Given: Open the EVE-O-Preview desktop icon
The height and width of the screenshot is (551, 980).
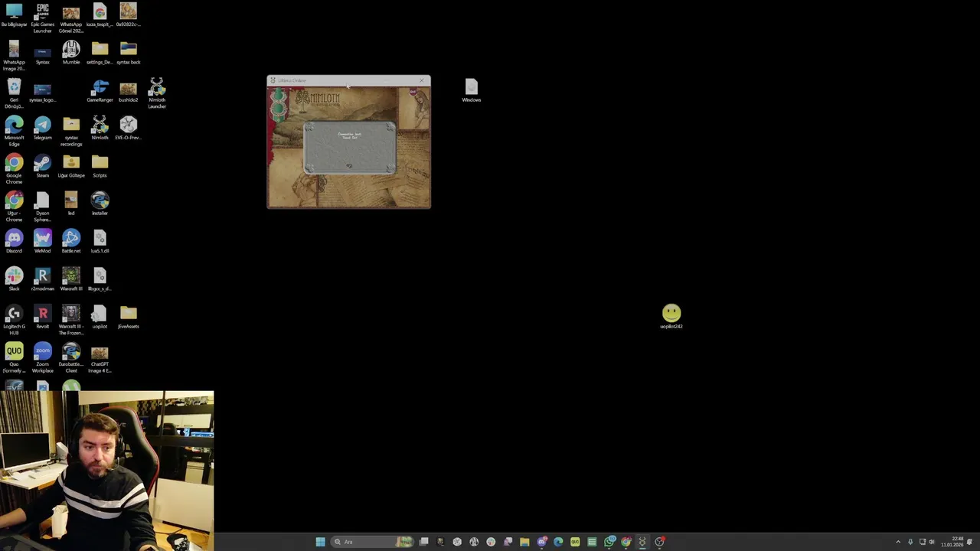Looking at the screenshot, I should pos(128,128).
